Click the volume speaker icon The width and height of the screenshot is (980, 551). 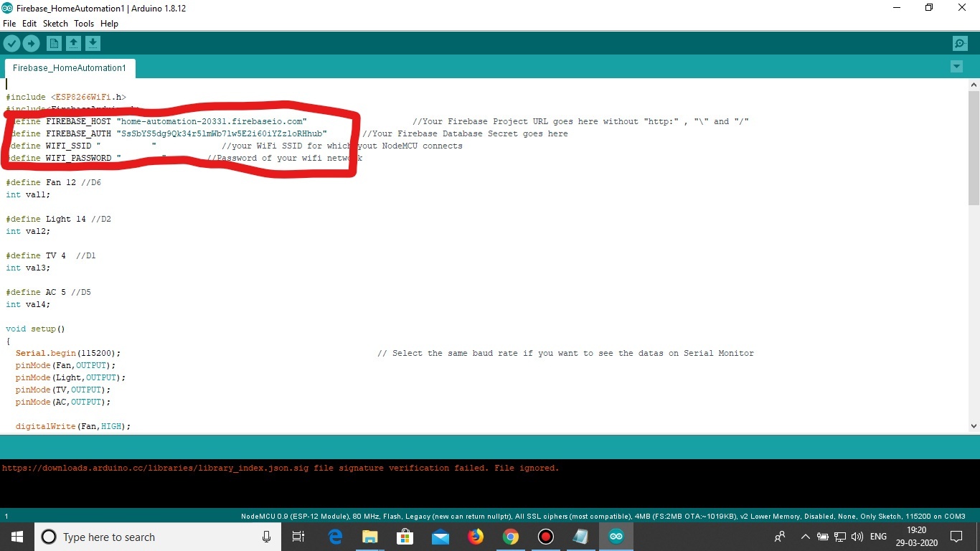[857, 537]
